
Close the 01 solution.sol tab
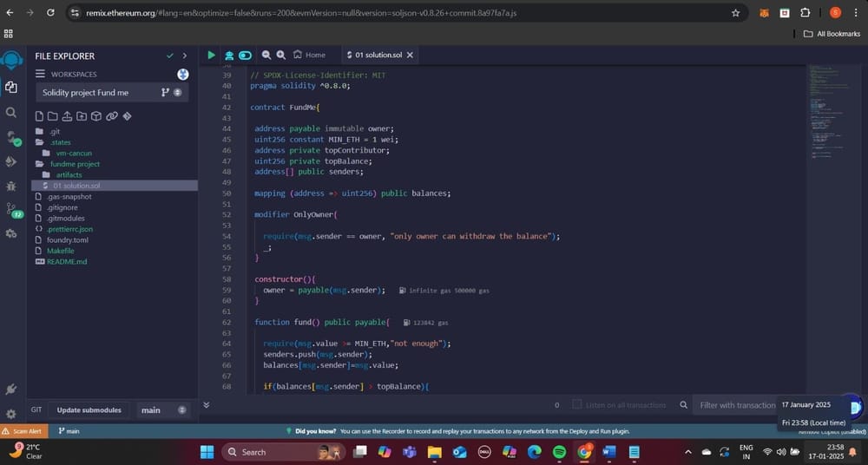click(x=410, y=55)
